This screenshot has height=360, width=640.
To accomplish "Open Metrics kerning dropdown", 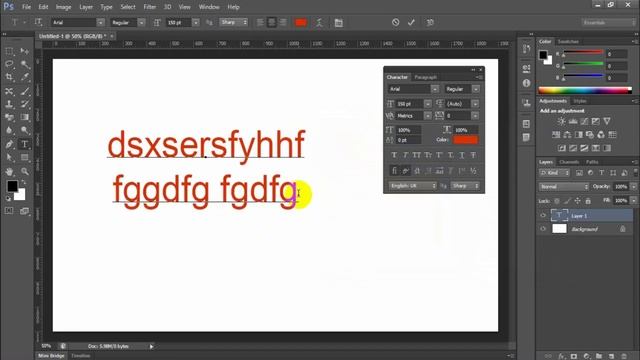I will pos(427,116).
